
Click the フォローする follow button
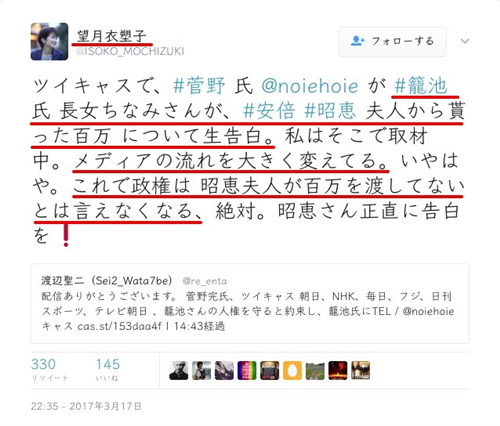click(393, 42)
